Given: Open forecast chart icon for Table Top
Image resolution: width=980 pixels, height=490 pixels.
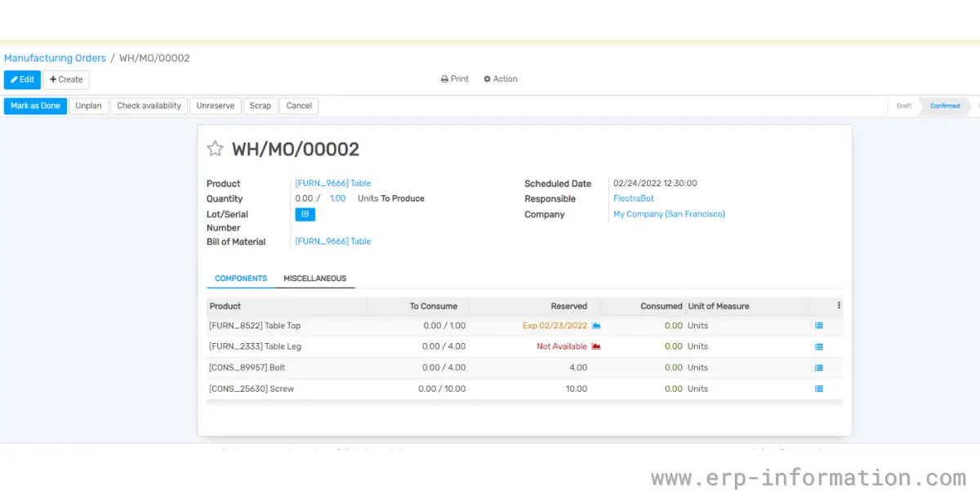Looking at the screenshot, I should [596, 326].
